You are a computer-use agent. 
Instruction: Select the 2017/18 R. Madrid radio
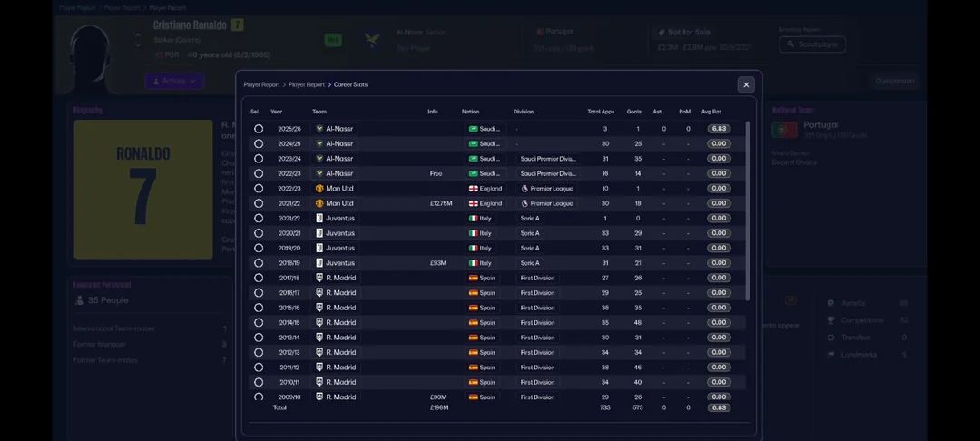coord(258,278)
